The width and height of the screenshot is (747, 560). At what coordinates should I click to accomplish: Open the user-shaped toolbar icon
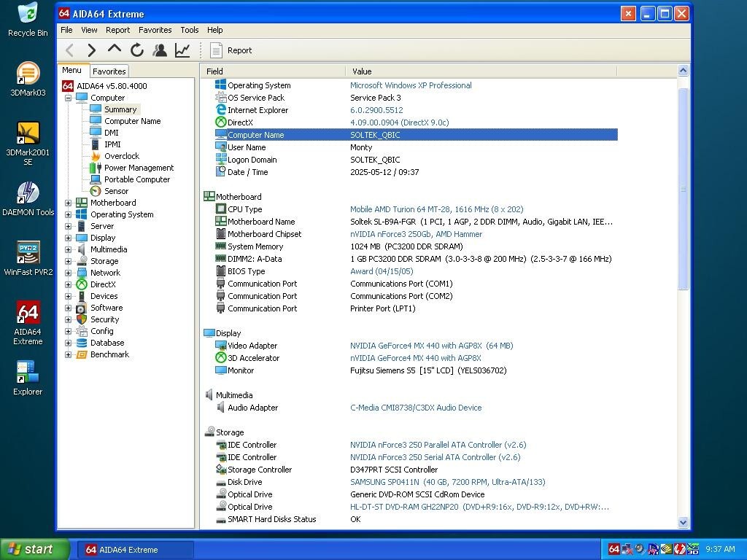coord(160,50)
